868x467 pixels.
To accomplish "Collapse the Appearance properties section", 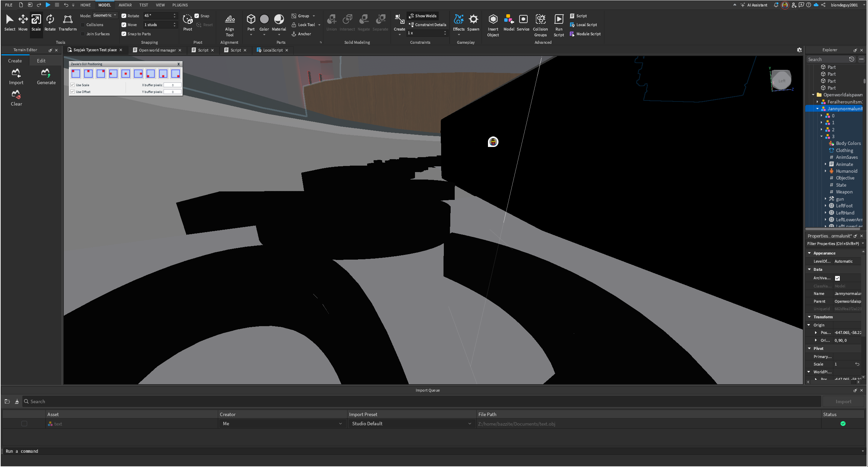I will click(x=809, y=253).
